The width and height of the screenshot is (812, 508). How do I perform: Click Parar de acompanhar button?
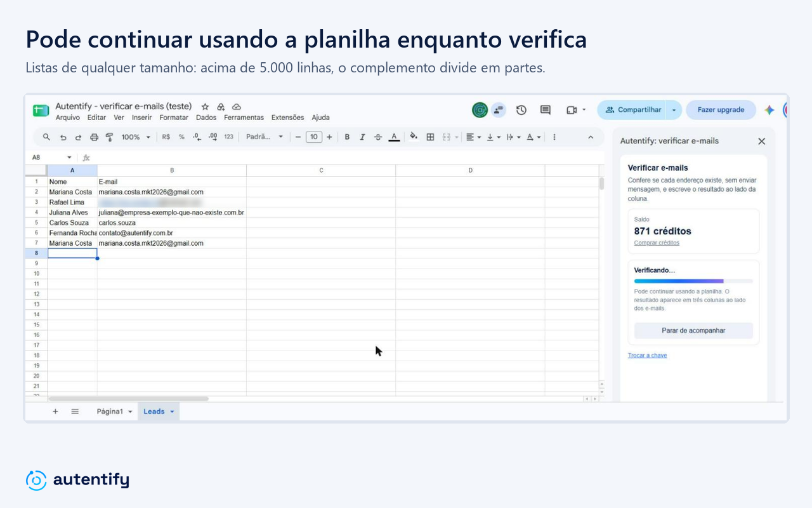693,331
